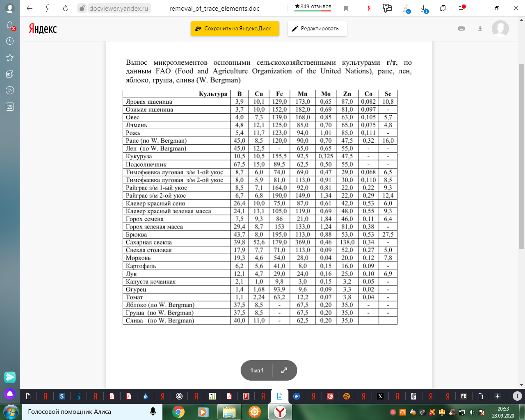
Task: Click the 369,0 Mn value cell
Action: point(303,242)
